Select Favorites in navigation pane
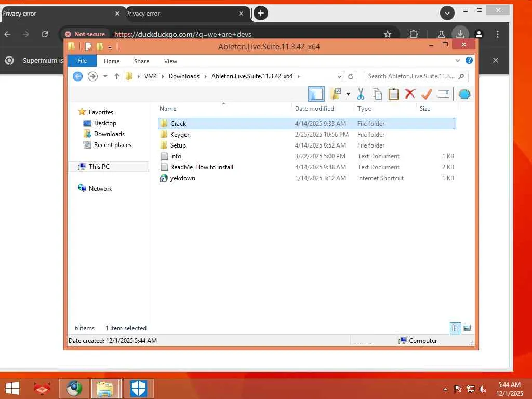532x399 pixels. click(101, 112)
